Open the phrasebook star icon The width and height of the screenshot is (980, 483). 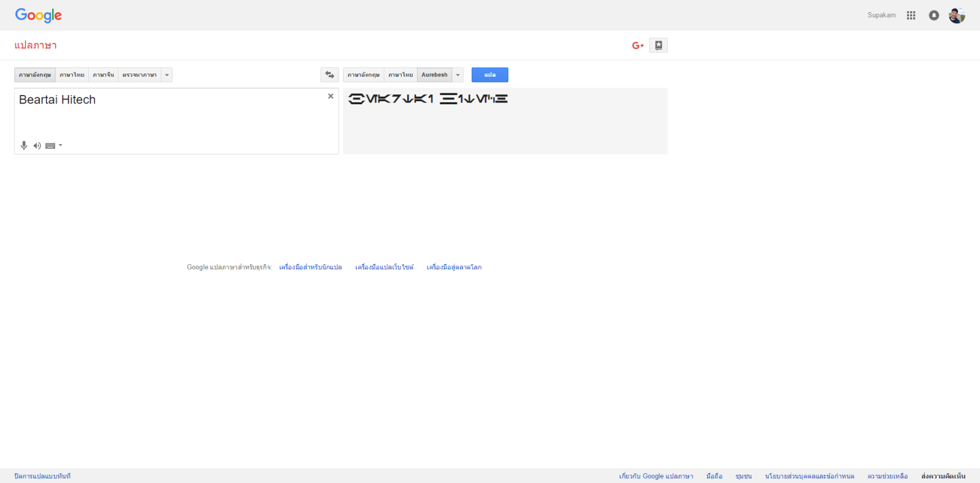coord(658,45)
